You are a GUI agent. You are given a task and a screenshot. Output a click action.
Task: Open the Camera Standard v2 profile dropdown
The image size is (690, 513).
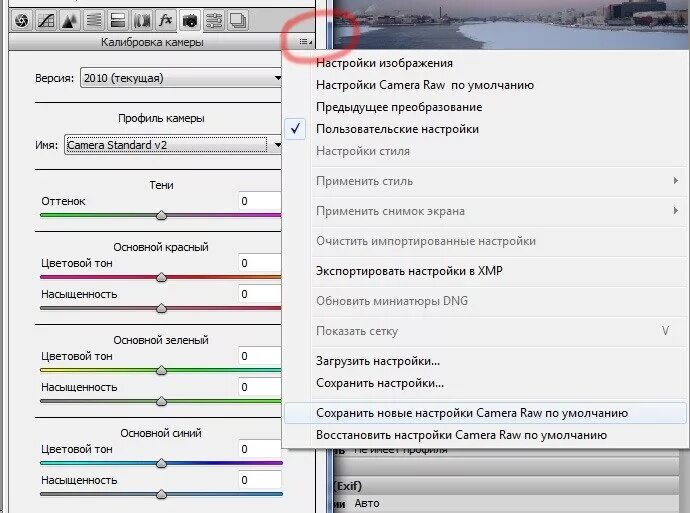pyautogui.click(x=173, y=145)
